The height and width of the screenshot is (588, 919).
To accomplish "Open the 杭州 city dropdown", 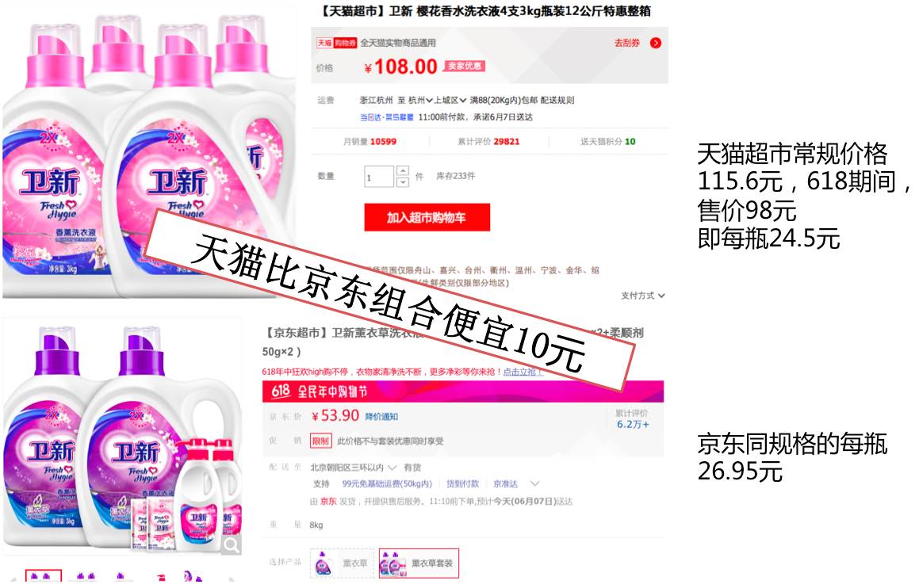I will click(420, 100).
